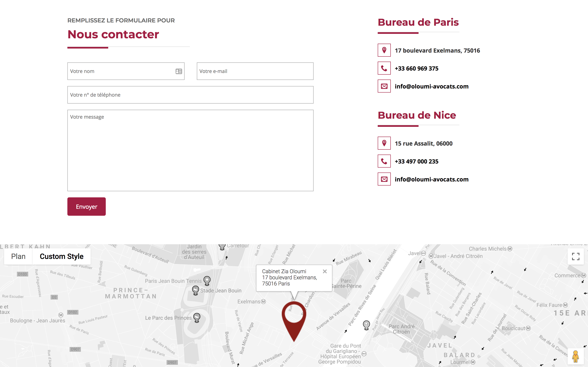Toggle fullscreen view of the map
This screenshot has width=588, height=367.
575,256
